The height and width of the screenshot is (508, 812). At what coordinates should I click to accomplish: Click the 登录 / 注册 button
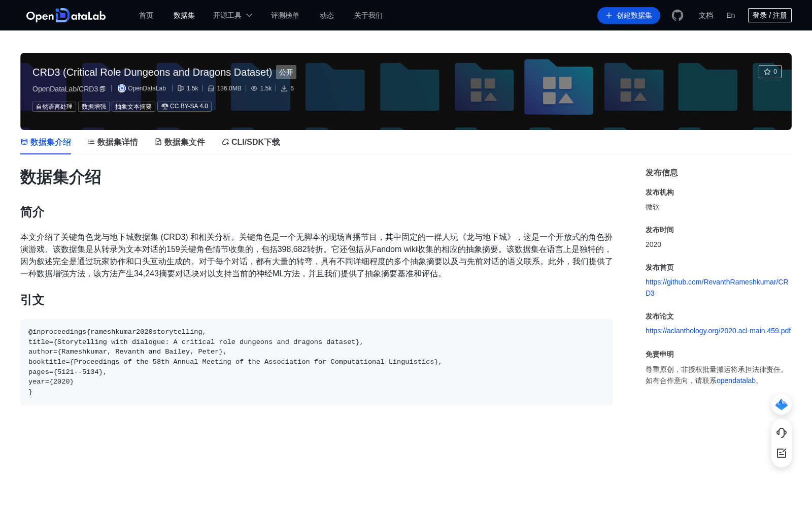pyautogui.click(x=770, y=15)
